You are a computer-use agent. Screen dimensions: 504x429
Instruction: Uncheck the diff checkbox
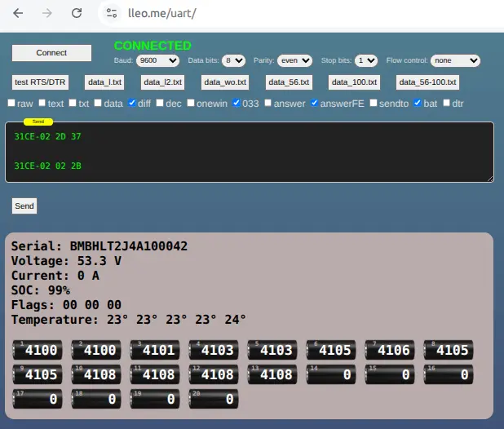pyautogui.click(x=132, y=104)
